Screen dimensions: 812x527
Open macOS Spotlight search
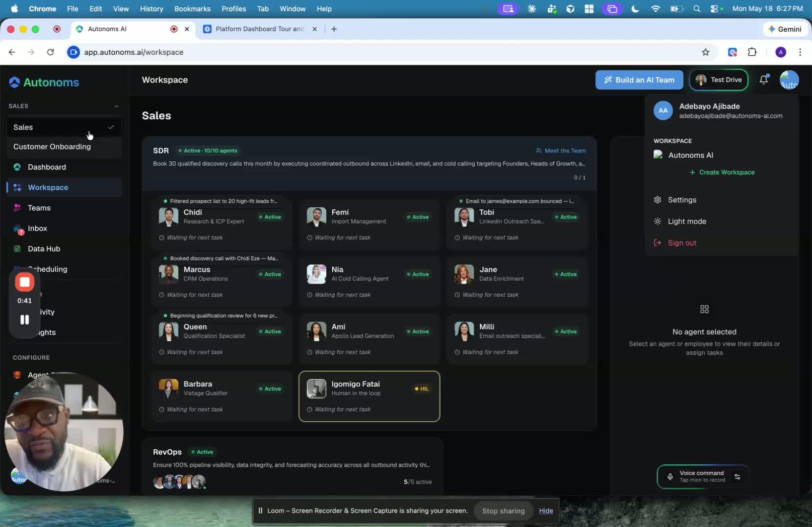tap(697, 9)
